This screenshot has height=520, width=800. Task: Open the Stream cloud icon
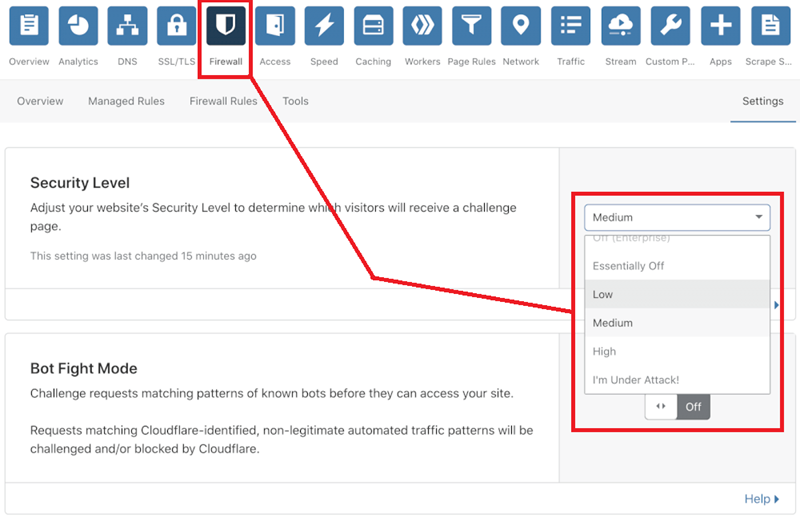621,26
